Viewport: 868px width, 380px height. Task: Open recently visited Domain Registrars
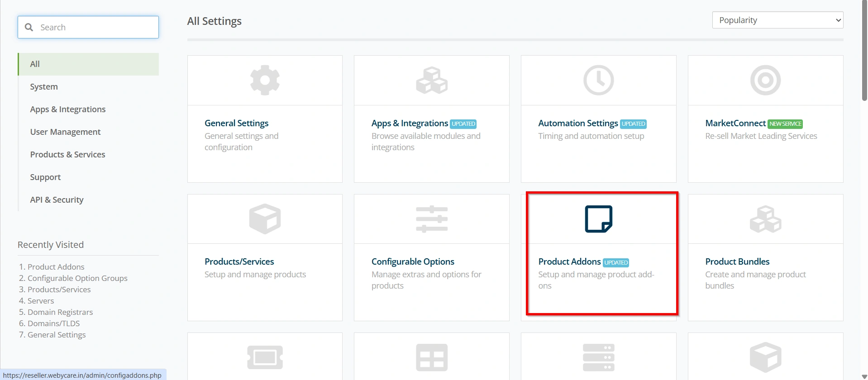pos(60,312)
